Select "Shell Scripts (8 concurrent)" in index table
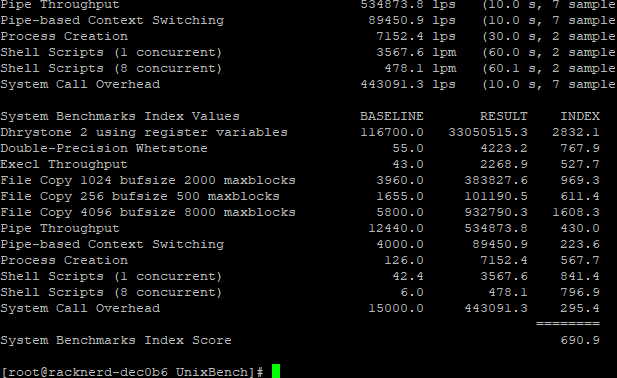Viewport: 617px width, 378px height. (x=111, y=293)
